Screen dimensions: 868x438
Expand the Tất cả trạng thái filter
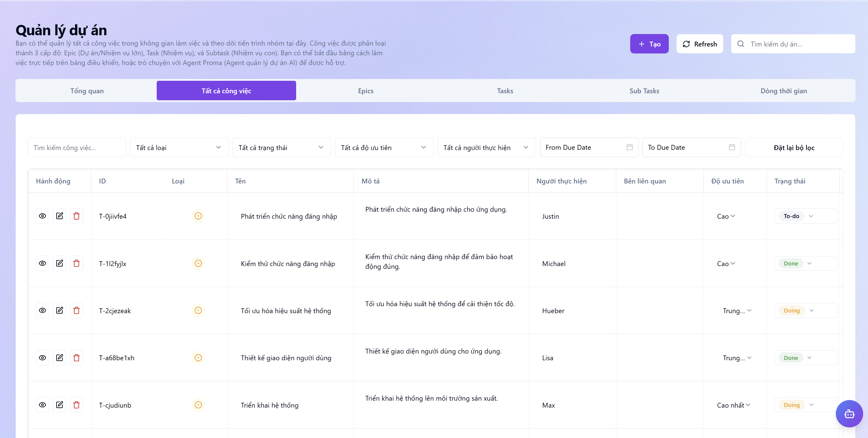(281, 147)
